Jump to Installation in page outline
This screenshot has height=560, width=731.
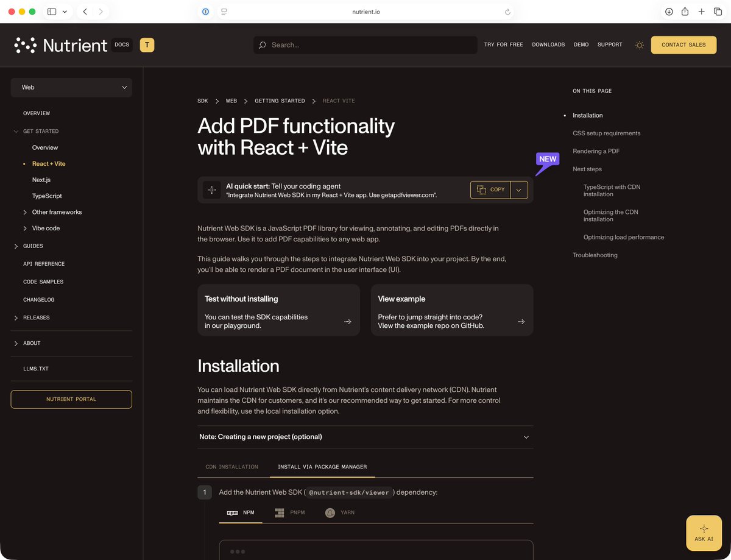[x=588, y=115]
